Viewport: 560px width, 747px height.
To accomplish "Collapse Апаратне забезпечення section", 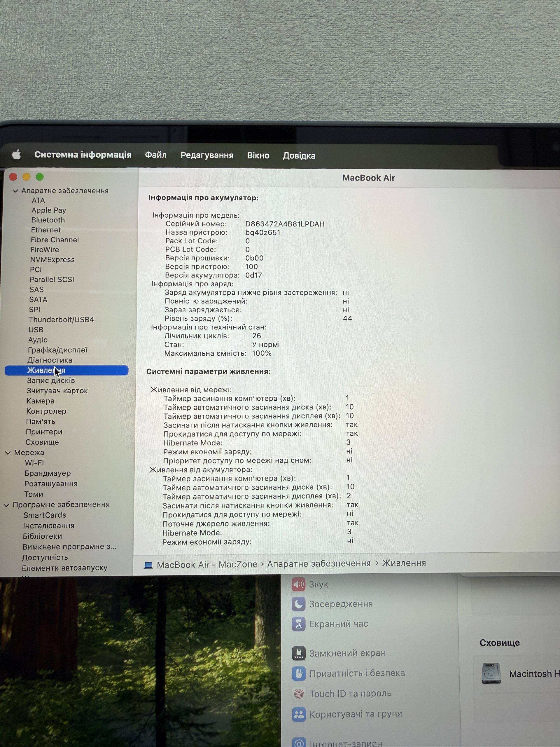I will (15, 191).
